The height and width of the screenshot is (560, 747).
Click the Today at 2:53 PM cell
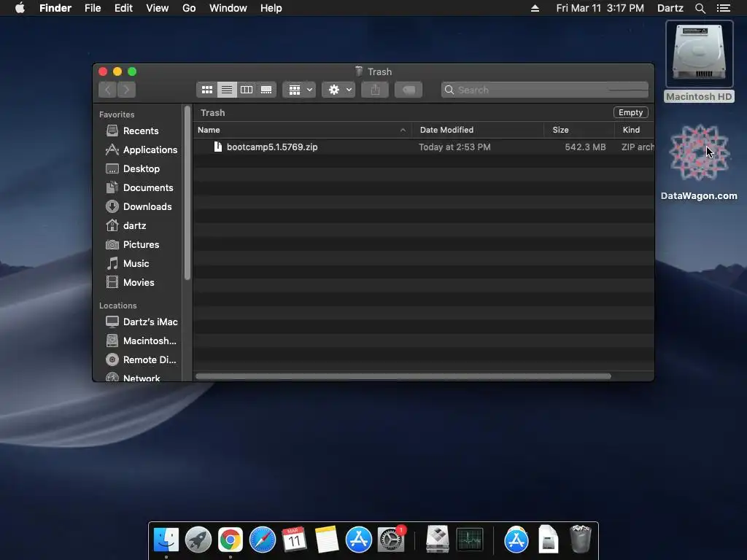(454, 147)
